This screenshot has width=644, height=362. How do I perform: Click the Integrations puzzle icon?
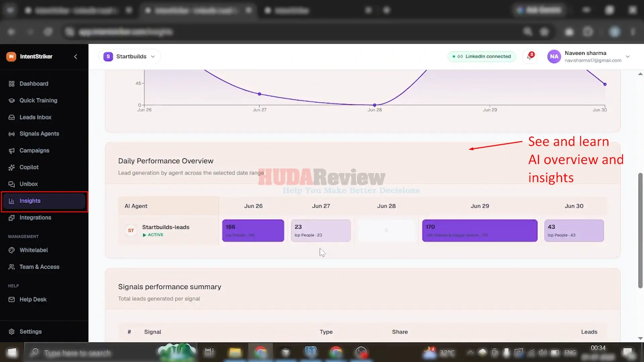[11, 218]
